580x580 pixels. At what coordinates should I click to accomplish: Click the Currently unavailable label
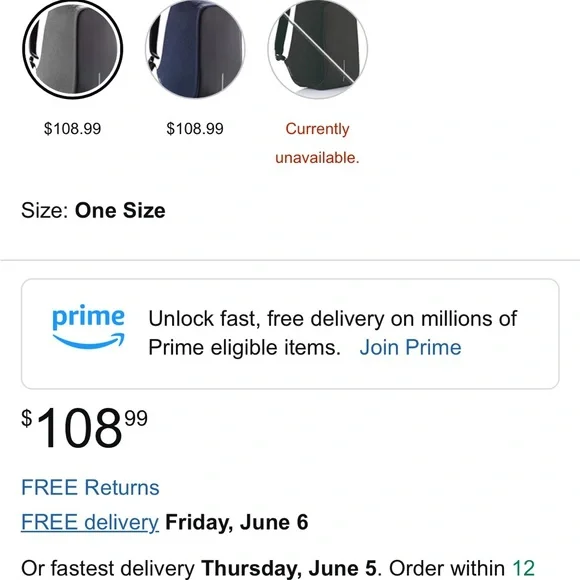tap(317, 143)
